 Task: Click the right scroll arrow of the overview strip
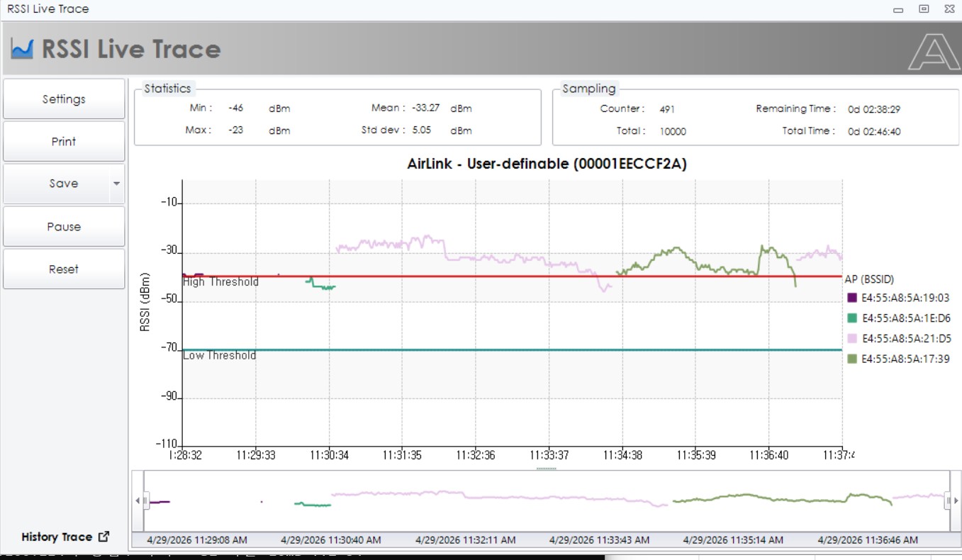[956, 500]
